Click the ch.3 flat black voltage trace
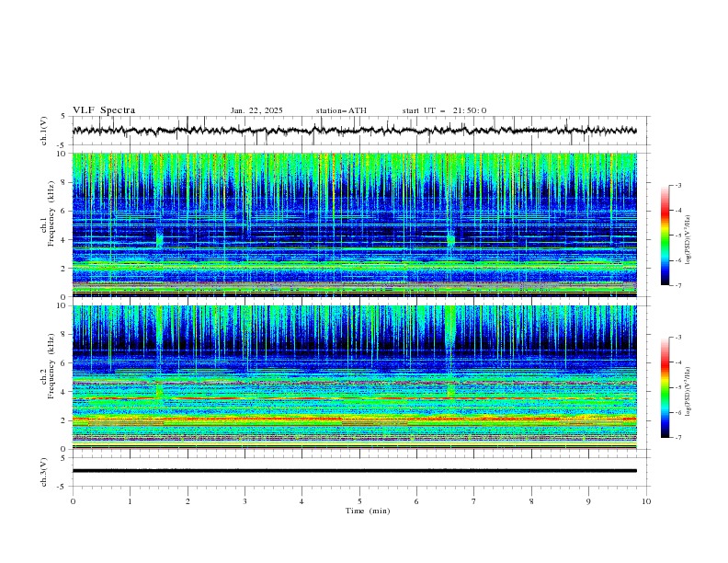 click(x=354, y=471)
